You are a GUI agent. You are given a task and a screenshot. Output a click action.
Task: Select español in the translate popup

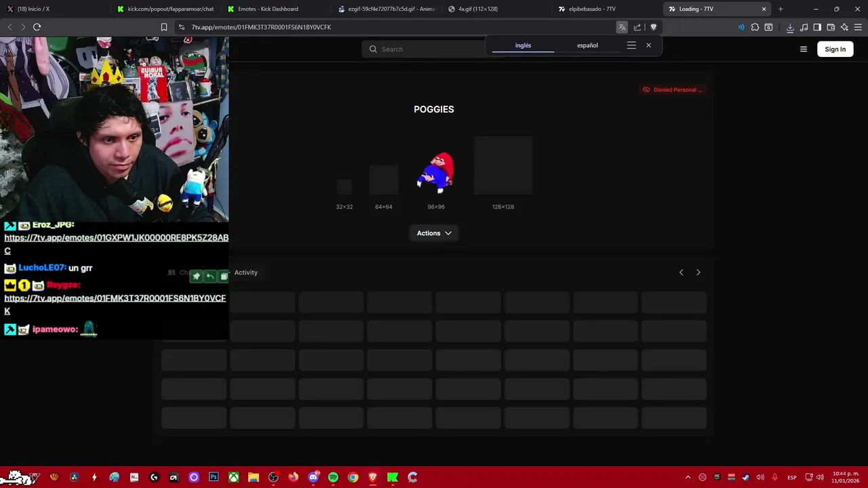tap(587, 45)
